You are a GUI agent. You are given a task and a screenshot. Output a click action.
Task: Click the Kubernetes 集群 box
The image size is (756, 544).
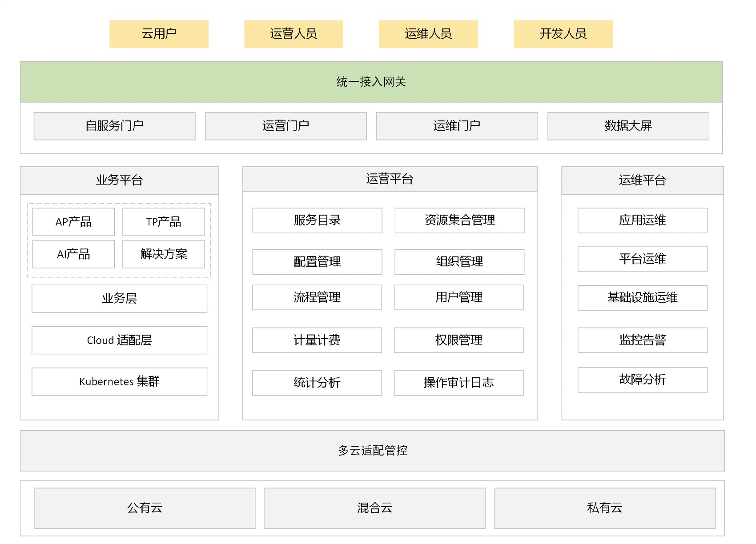click(120, 382)
